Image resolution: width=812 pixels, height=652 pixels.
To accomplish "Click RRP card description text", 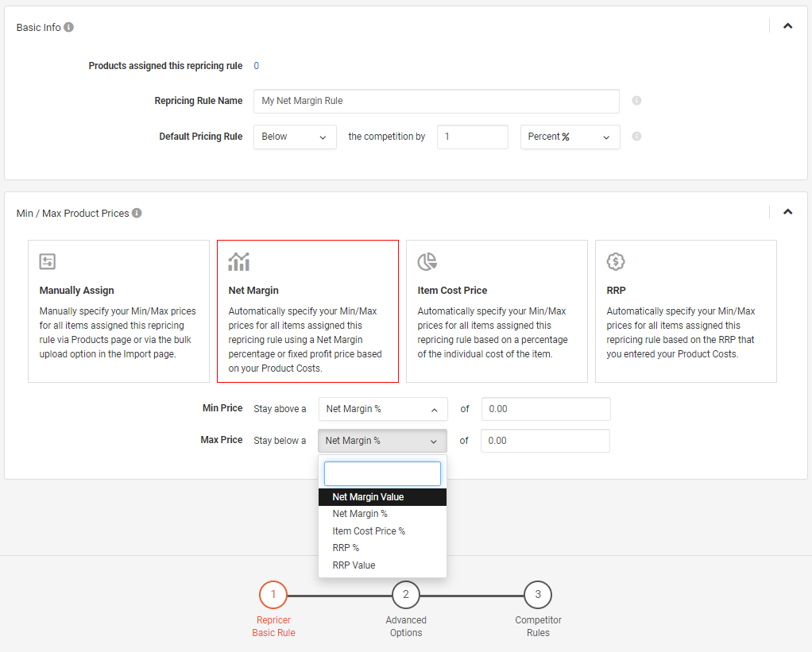I will (680, 332).
